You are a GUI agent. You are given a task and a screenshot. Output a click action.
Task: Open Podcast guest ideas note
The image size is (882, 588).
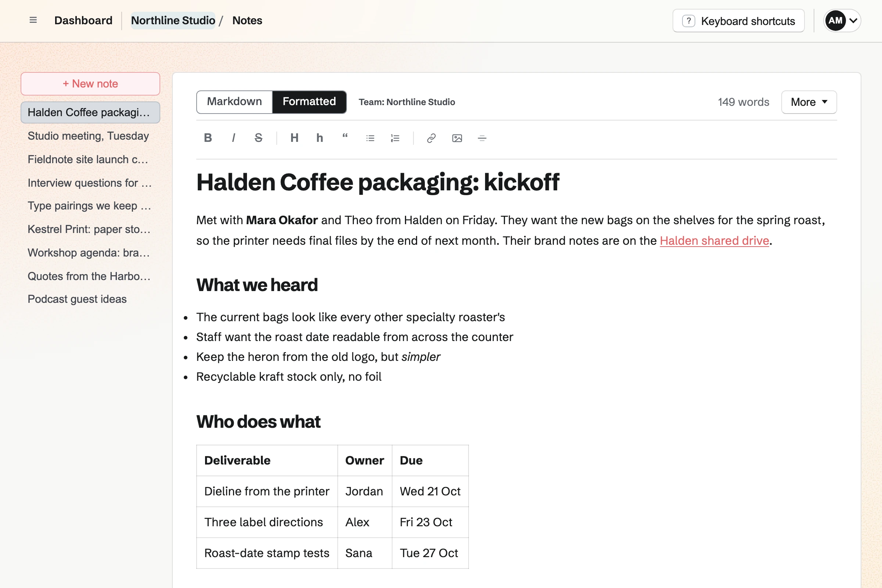[x=90, y=299]
